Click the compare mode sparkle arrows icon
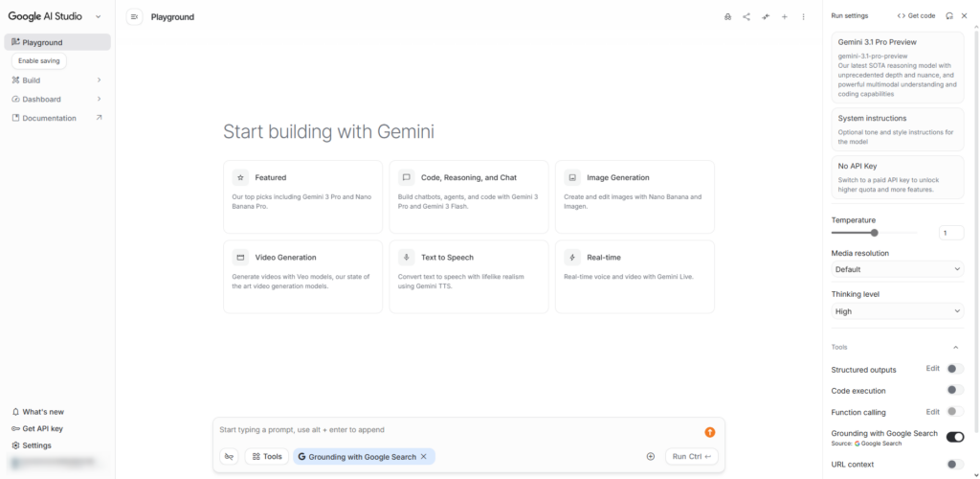Image resolution: width=980 pixels, height=479 pixels. [766, 17]
